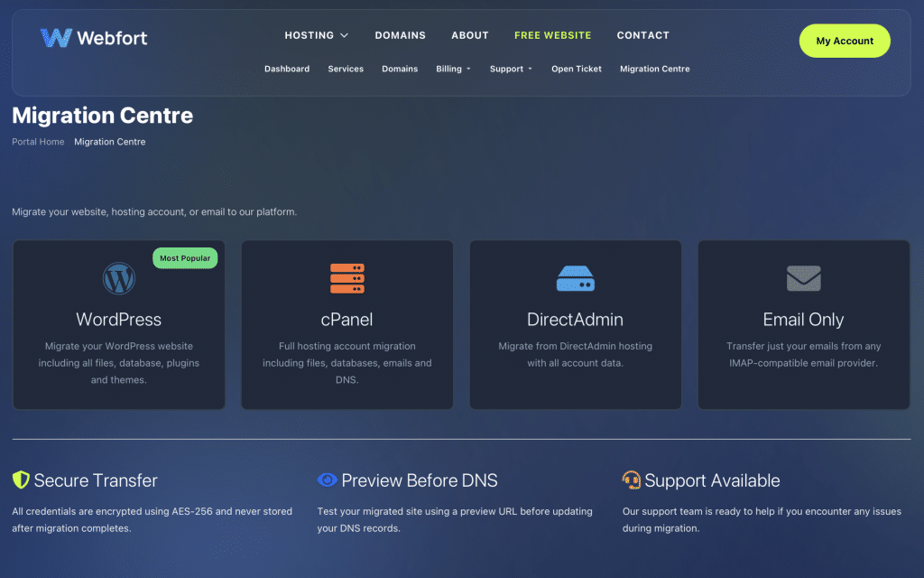Screen dimensions: 924x578
Task: Click the Support Available headset icon
Action: pos(632,480)
